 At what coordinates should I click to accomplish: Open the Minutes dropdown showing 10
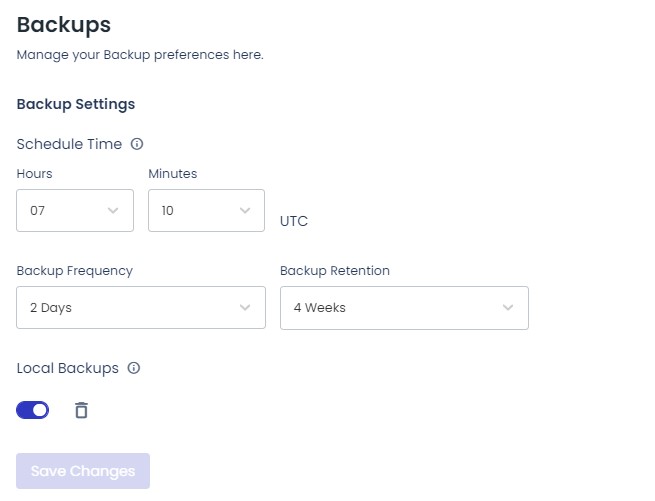click(x=206, y=211)
